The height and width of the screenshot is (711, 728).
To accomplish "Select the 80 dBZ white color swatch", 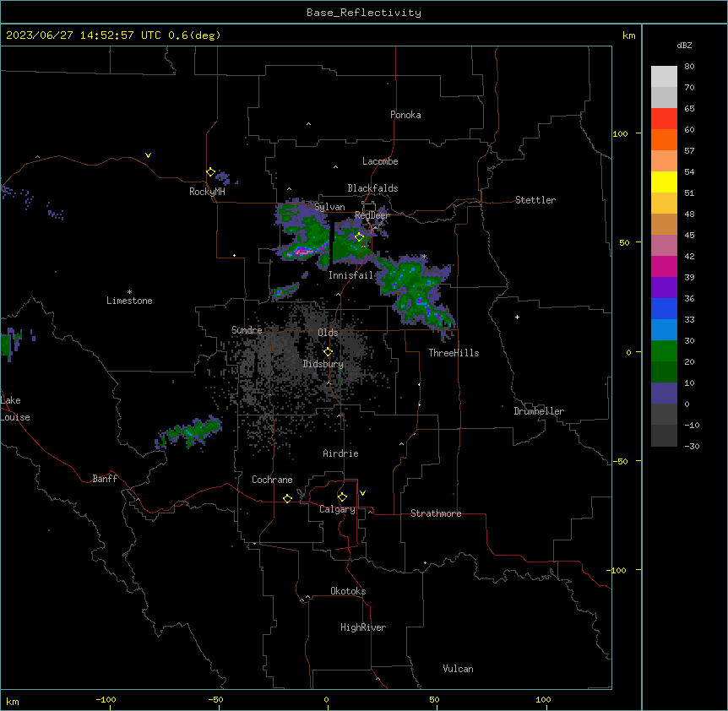I will tap(664, 77).
